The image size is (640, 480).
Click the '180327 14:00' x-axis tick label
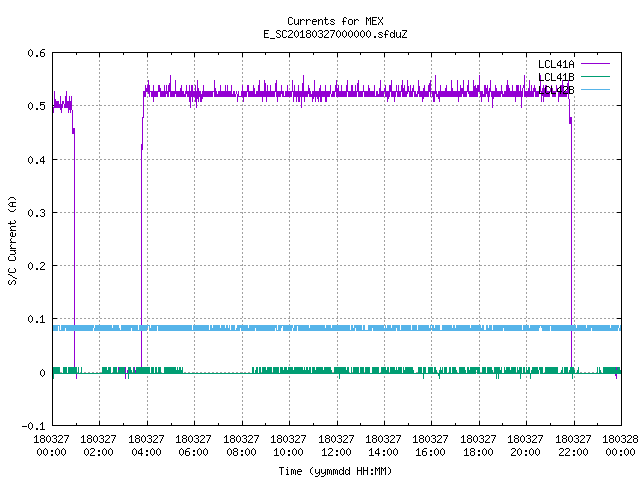pos(383,445)
